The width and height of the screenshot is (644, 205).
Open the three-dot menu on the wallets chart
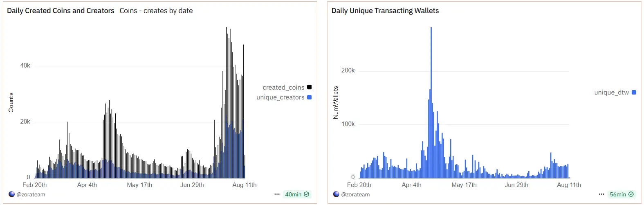tap(601, 194)
